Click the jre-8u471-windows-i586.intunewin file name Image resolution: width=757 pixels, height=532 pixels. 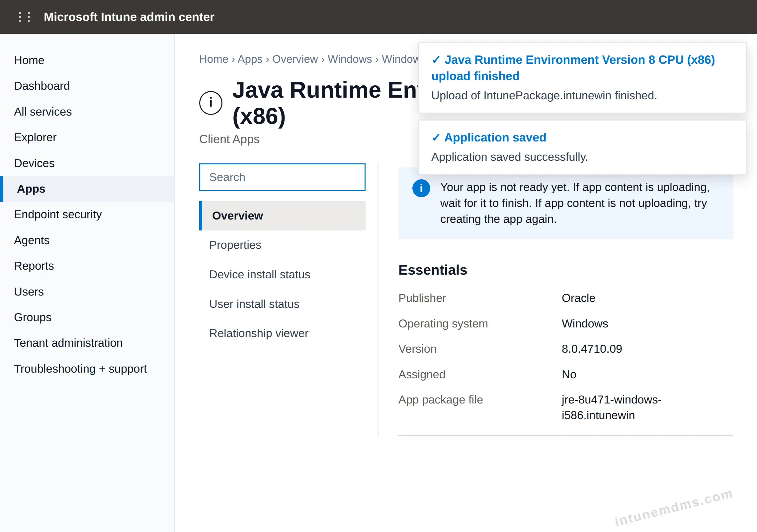(x=612, y=407)
